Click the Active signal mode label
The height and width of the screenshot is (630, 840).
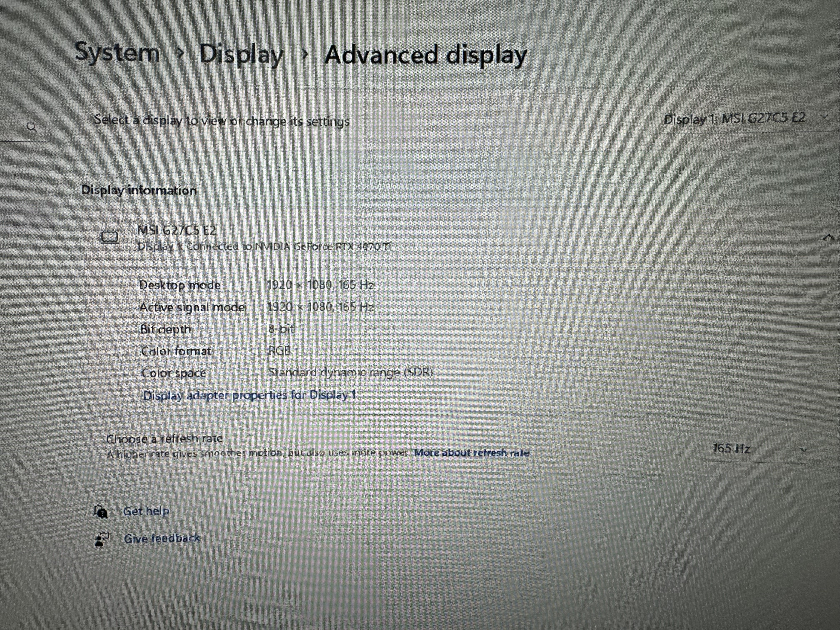(192, 307)
